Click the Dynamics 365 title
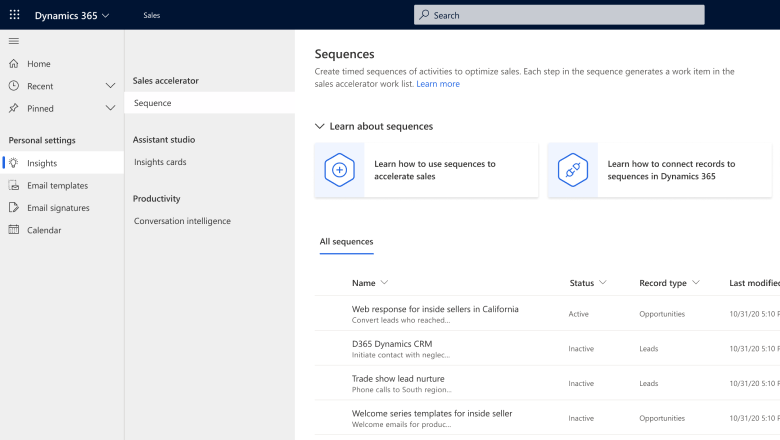Image resolution: width=780 pixels, height=440 pixels. click(66, 15)
